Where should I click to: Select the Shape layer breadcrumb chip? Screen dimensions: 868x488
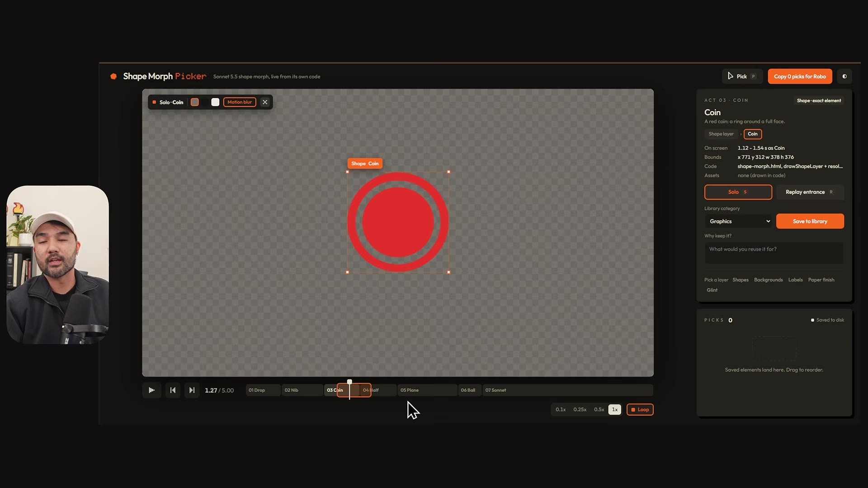[x=721, y=134]
